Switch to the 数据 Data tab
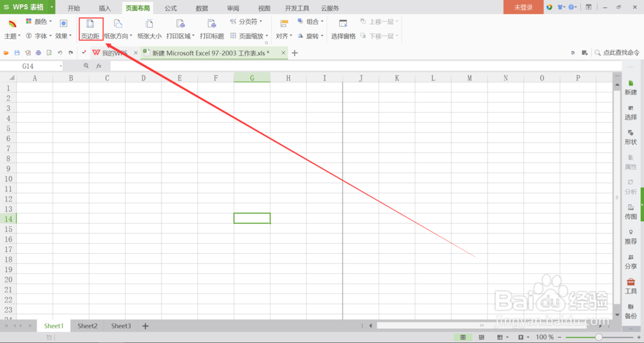644x343 pixels. [202, 8]
